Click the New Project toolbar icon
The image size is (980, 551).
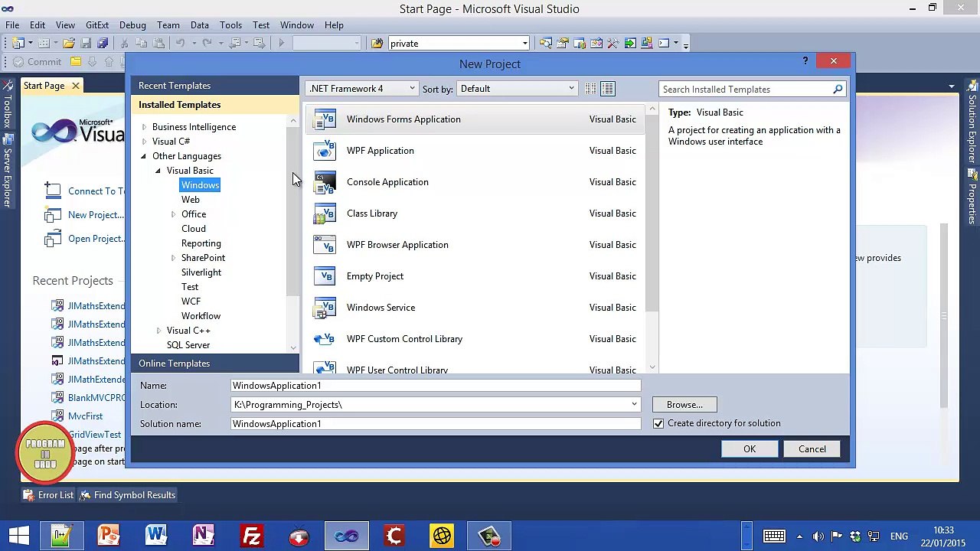click(x=18, y=44)
